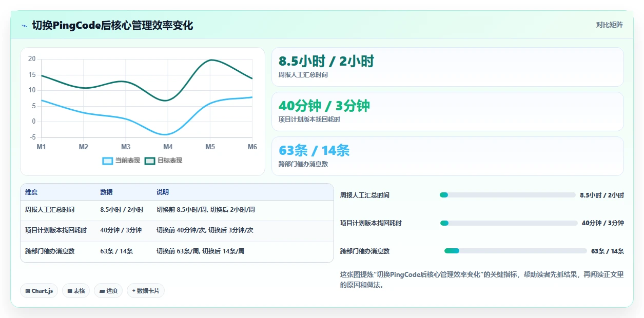Screen dimensions: 644x318
Task: Click table cell 切换前 8.5小时/周, 切换后 2小时/周
Action: click(206, 210)
